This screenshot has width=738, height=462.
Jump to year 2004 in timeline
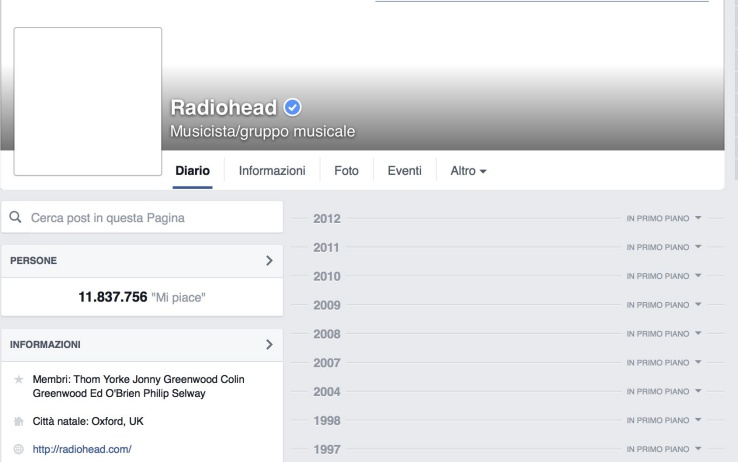click(x=327, y=392)
